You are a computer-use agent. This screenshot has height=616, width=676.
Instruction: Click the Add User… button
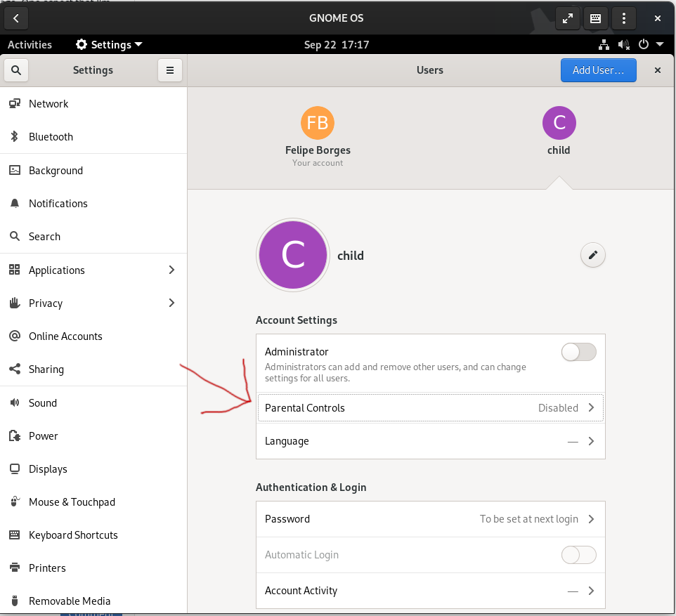(x=599, y=70)
